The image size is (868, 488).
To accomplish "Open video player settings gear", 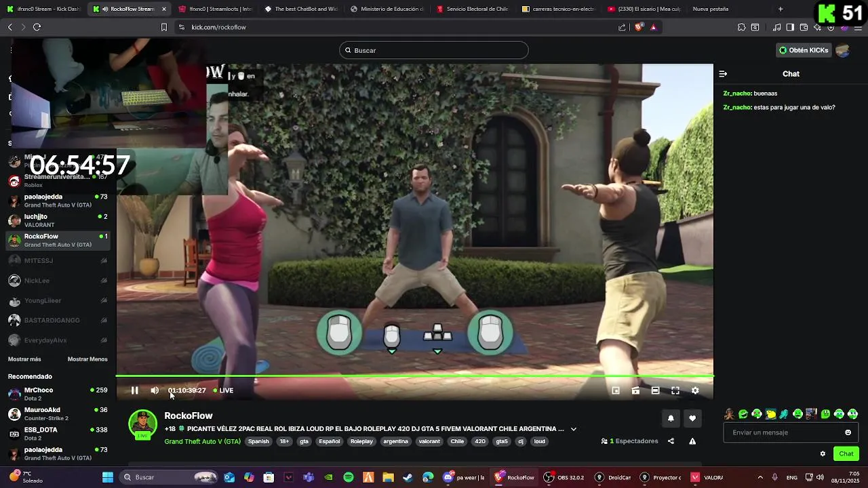I will coord(695,390).
